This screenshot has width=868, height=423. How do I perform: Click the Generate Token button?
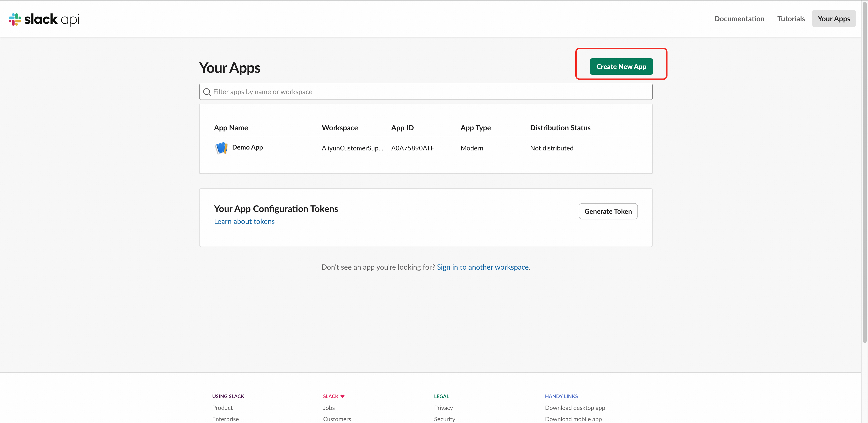(608, 211)
